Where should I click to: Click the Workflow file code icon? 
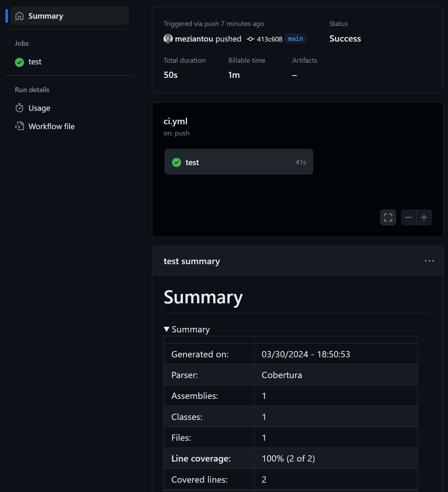pyautogui.click(x=19, y=126)
